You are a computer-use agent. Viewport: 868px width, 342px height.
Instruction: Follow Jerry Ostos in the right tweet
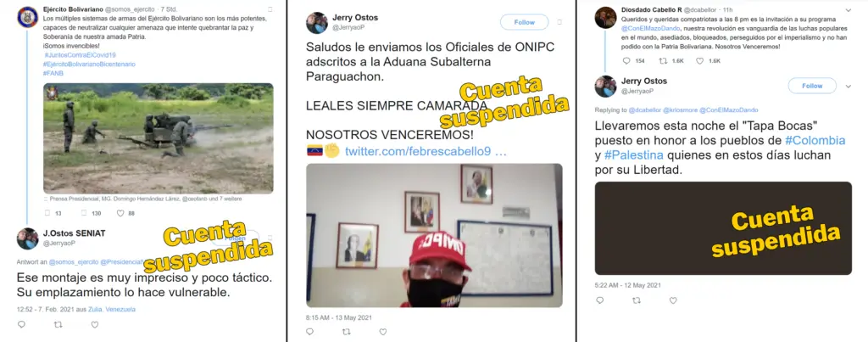812,86
